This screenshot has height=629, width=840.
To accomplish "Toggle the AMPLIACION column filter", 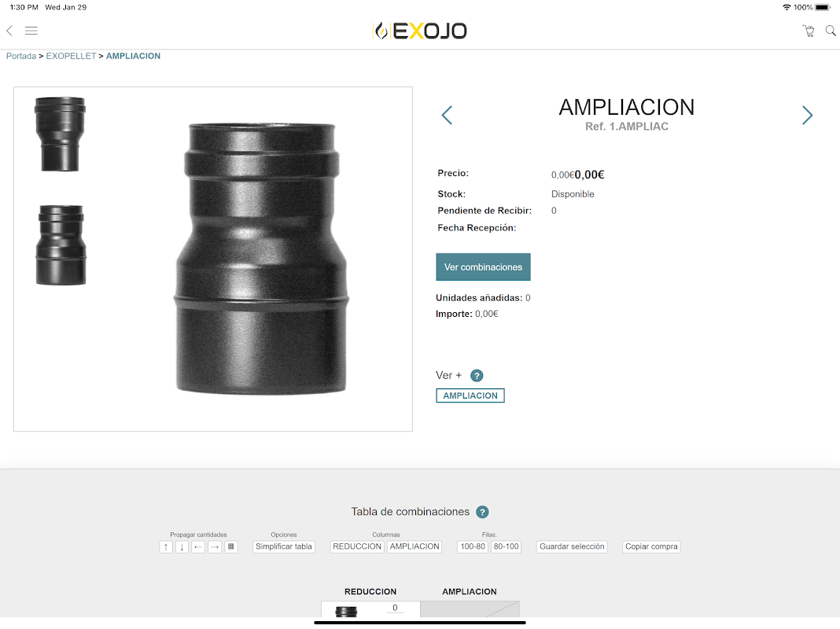I will pyautogui.click(x=414, y=546).
